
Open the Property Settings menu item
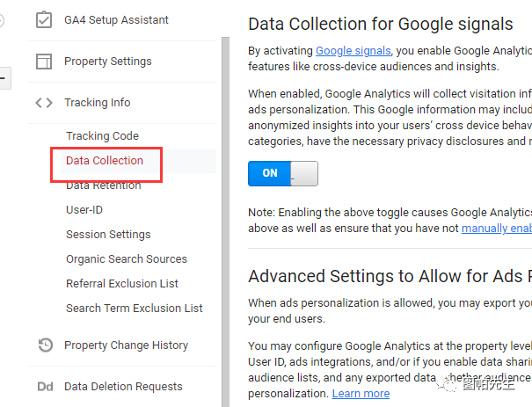coord(107,62)
